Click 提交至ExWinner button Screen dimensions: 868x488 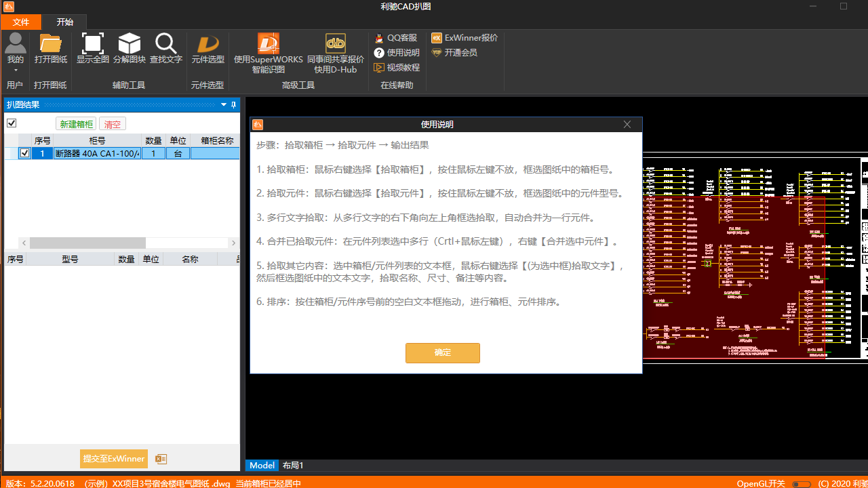114,459
